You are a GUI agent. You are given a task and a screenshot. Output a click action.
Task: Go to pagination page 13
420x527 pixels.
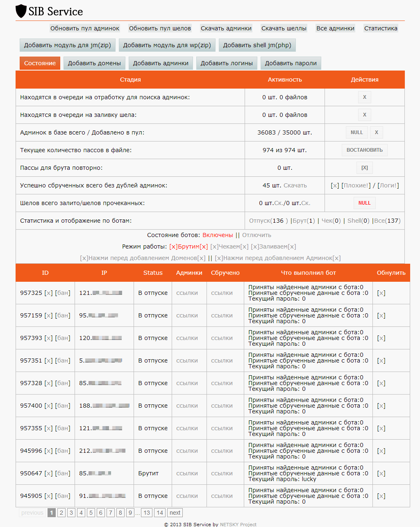pos(147,513)
